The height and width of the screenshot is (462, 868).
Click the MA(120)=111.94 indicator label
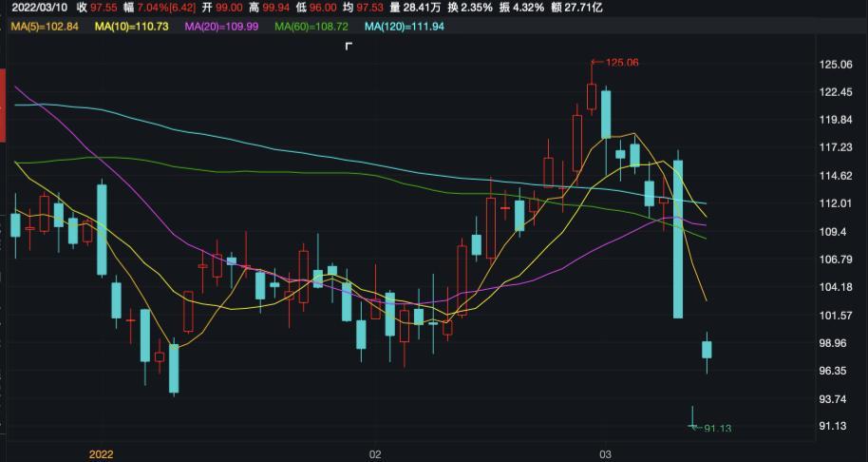pos(405,26)
